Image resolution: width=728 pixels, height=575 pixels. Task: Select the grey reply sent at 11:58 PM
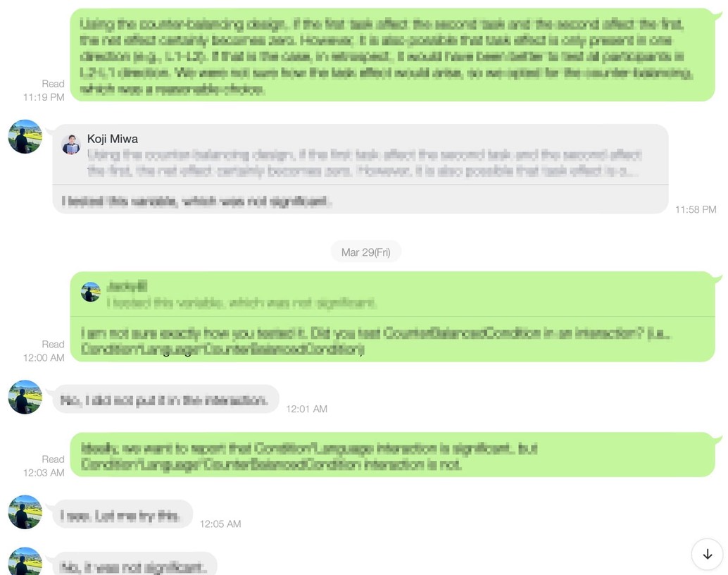(360, 169)
